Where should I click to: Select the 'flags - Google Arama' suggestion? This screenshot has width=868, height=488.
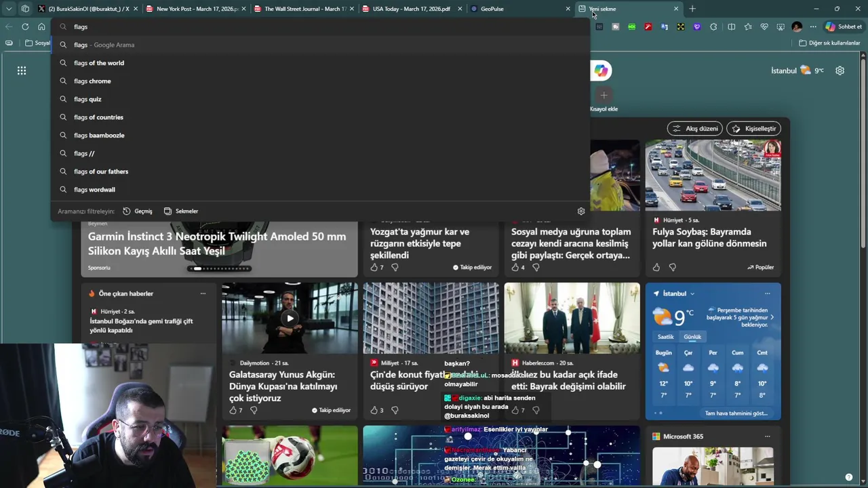320,45
